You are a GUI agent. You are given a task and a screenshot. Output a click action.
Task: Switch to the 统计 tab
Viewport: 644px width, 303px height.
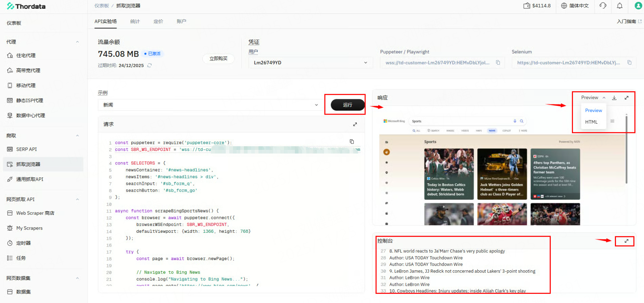coord(135,21)
